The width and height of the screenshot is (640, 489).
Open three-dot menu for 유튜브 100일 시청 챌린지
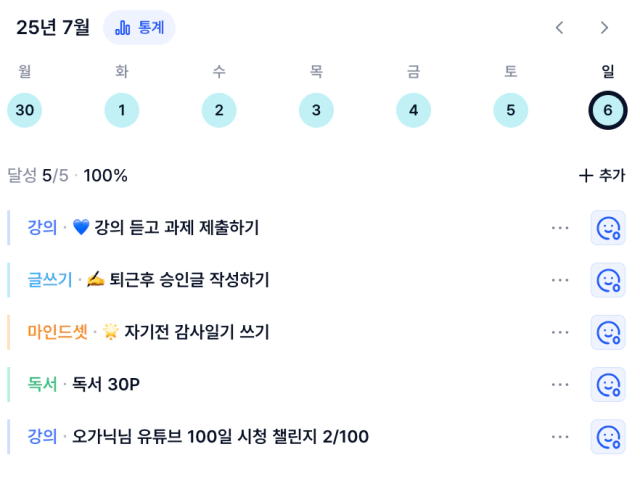pyautogui.click(x=560, y=437)
